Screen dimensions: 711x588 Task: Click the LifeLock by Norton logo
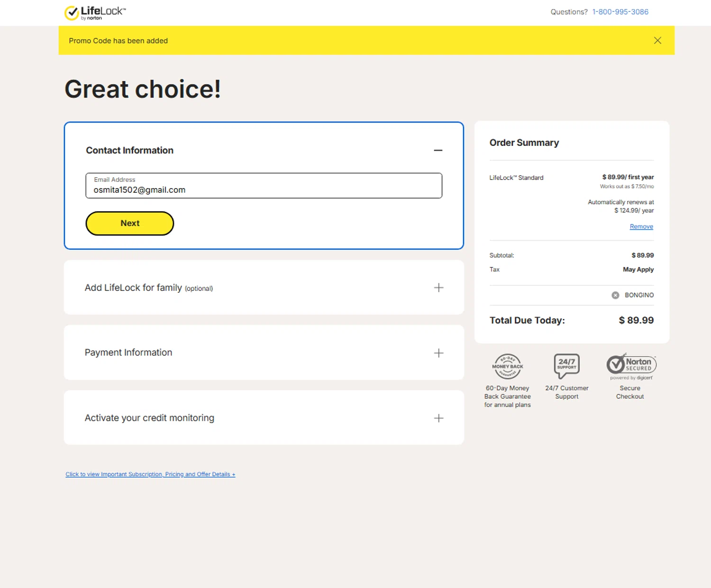(x=95, y=13)
